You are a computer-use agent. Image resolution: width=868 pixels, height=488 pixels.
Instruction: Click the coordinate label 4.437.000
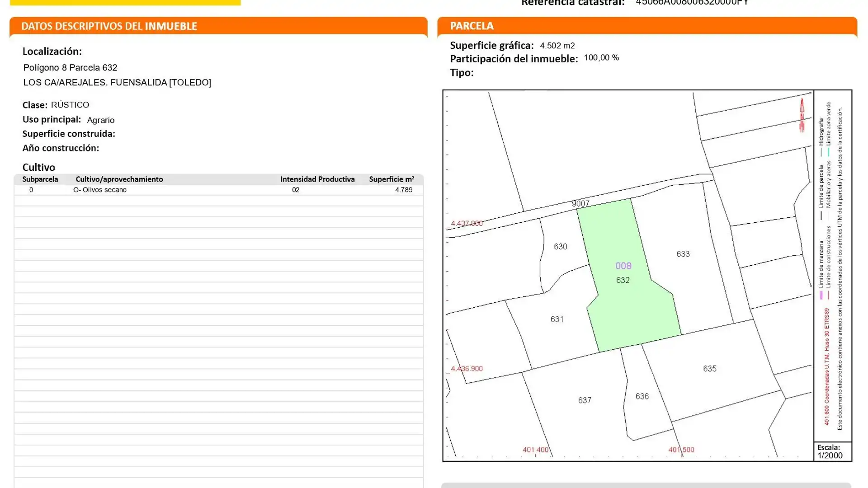[467, 223]
